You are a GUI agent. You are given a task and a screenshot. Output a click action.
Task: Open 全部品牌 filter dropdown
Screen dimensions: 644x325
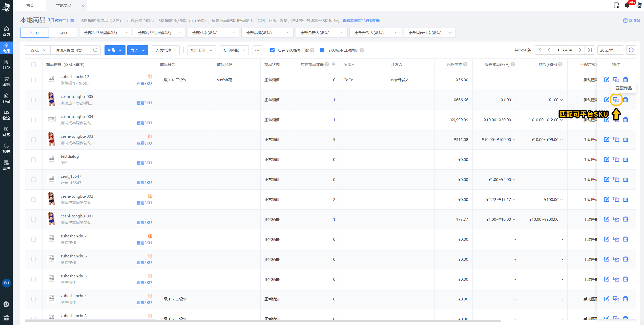coord(267,33)
